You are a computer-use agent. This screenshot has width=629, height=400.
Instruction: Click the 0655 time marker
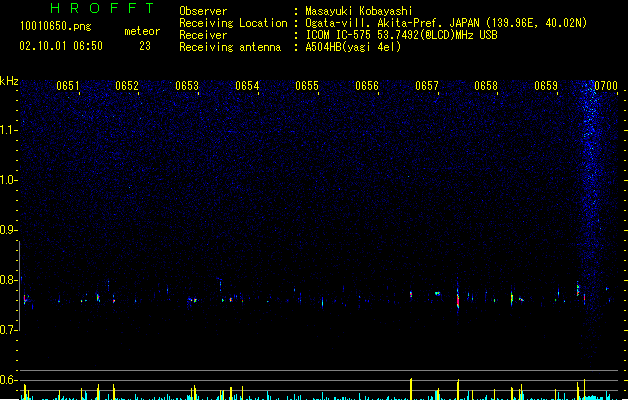coord(307,86)
